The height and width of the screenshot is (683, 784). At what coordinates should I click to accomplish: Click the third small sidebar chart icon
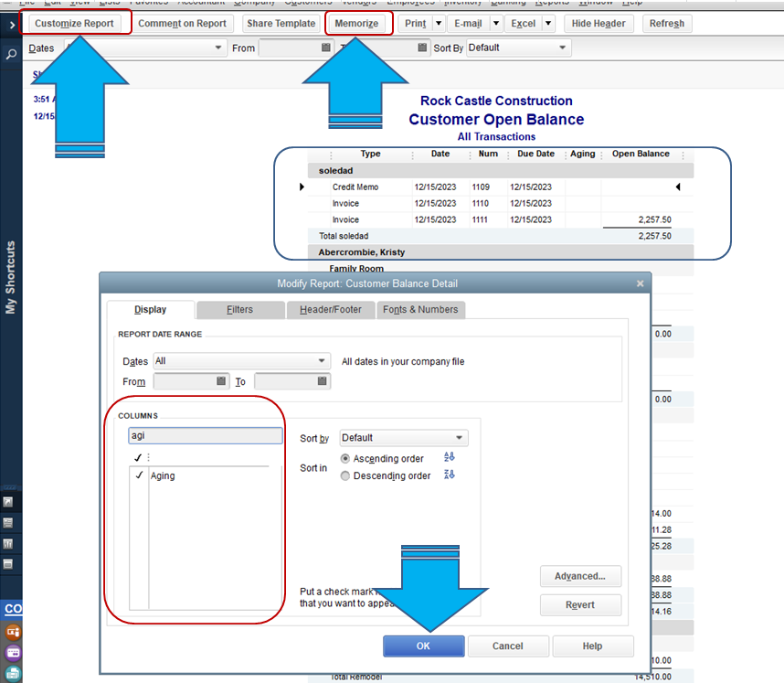pyautogui.click(x=8, y=543)
